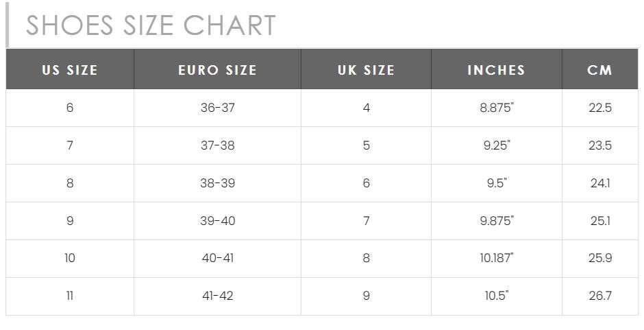Click US size 6 cell
Image resolution: width=644 pixels, height=330 pixels.
70,108
